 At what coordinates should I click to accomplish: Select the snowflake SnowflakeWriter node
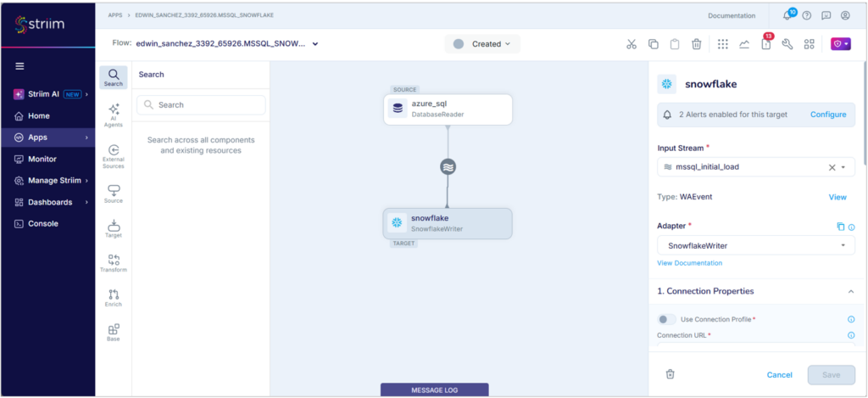[448, 223]
